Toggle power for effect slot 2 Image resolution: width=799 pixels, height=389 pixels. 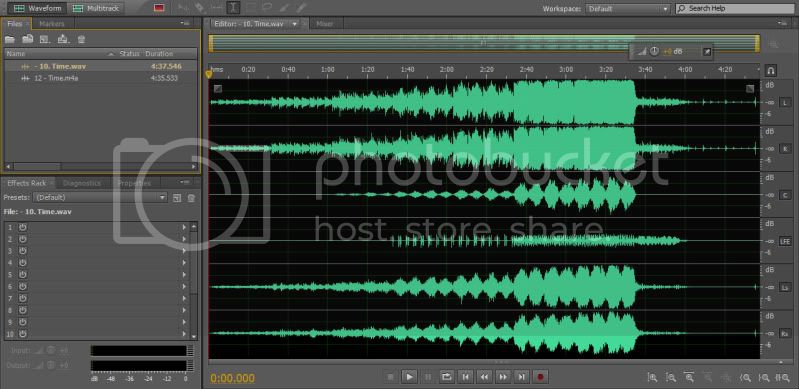[x=22, y=239]
